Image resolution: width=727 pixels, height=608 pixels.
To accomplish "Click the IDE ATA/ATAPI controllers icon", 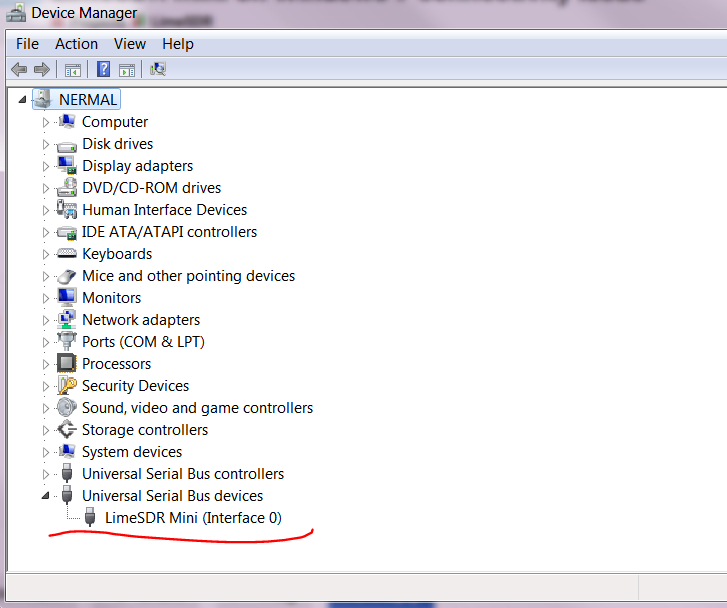I will (67, 232).
